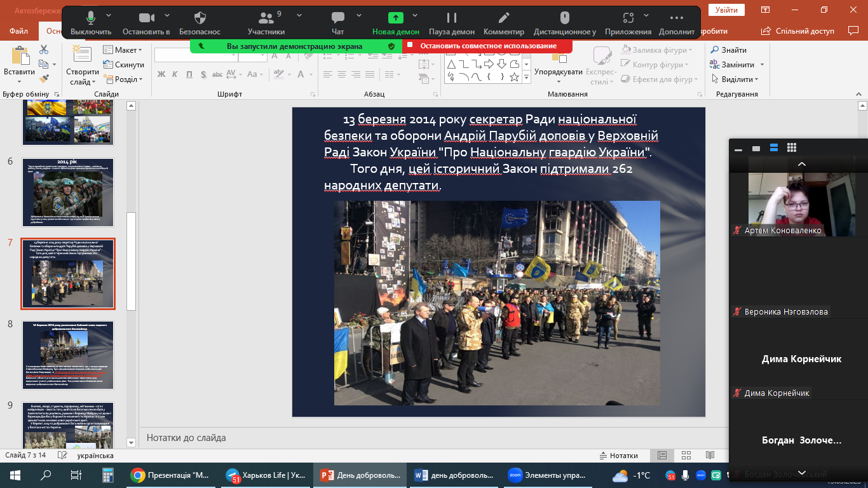Open Word день добровольця taskbar item
The width and height of the screenshot is (868, 488).
click(x=455, y=475)
